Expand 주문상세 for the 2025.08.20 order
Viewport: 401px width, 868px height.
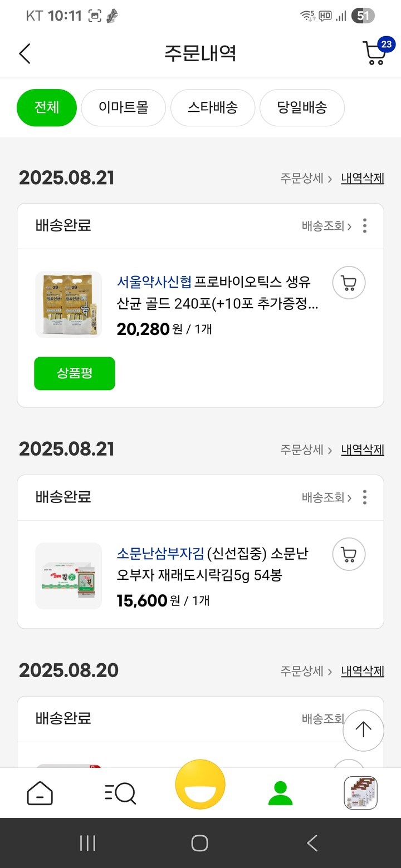pyautogui.click(x=306, y=672)
